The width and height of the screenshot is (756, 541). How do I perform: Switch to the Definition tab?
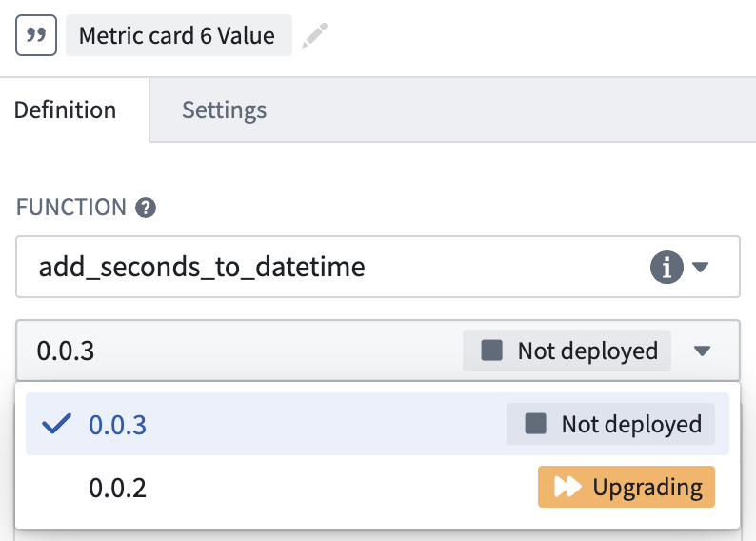pyautogui.click(x=65, y=110)
